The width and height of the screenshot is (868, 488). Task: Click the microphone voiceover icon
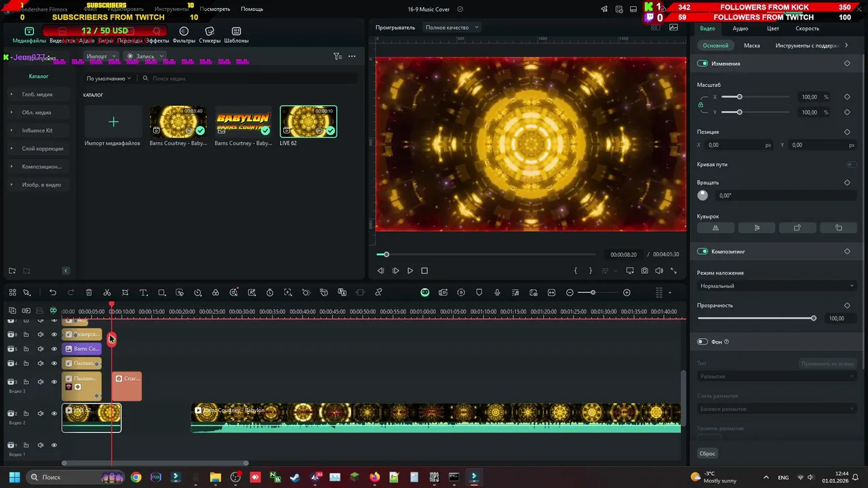click(497, 292)
